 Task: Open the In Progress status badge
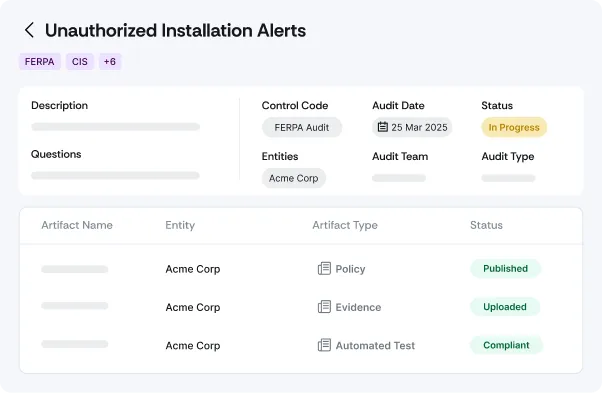(514, 127)
